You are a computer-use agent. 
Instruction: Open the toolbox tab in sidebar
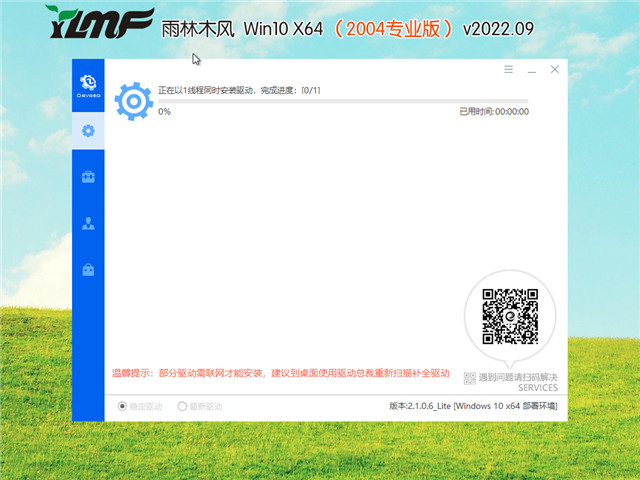click(x=88, y=177)
